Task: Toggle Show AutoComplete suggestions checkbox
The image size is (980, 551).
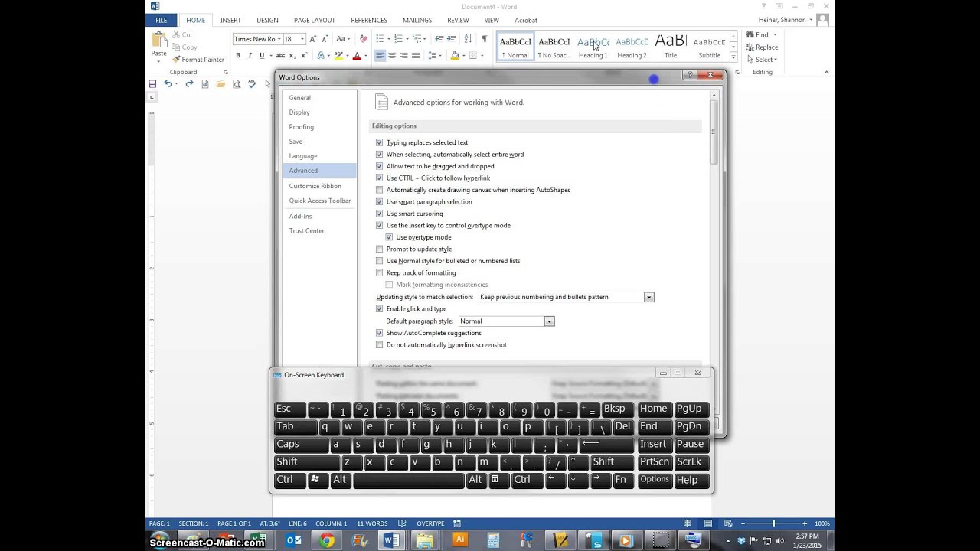Action: click(379, 333)
